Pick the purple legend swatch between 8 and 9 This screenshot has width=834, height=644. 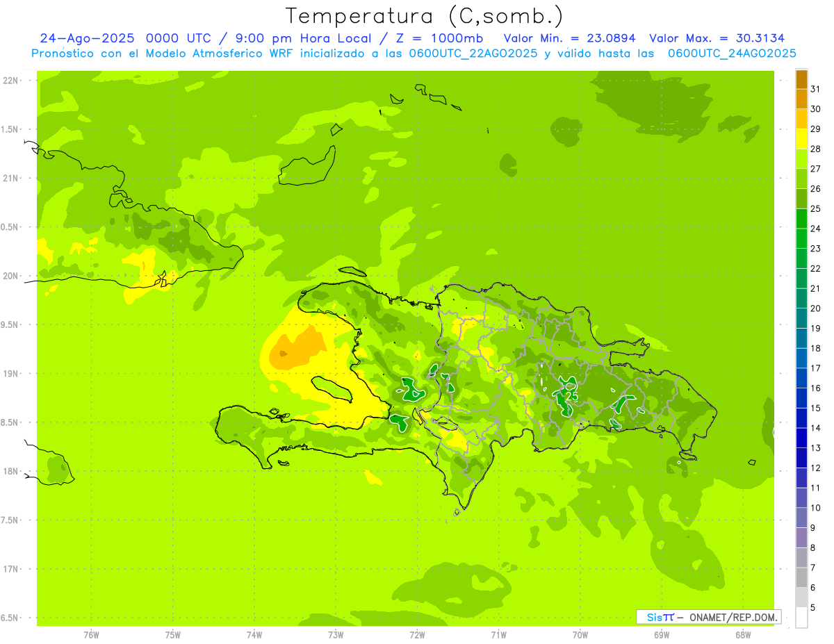[x=801, y=538]
